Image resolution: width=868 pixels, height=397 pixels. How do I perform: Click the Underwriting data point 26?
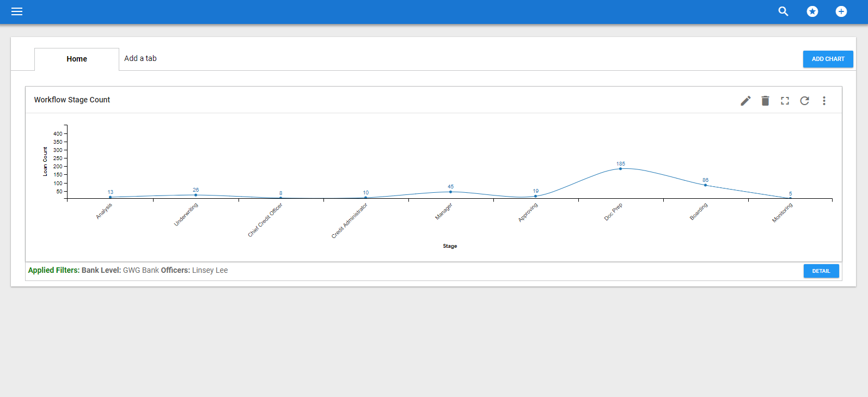(x=195, y=195)
